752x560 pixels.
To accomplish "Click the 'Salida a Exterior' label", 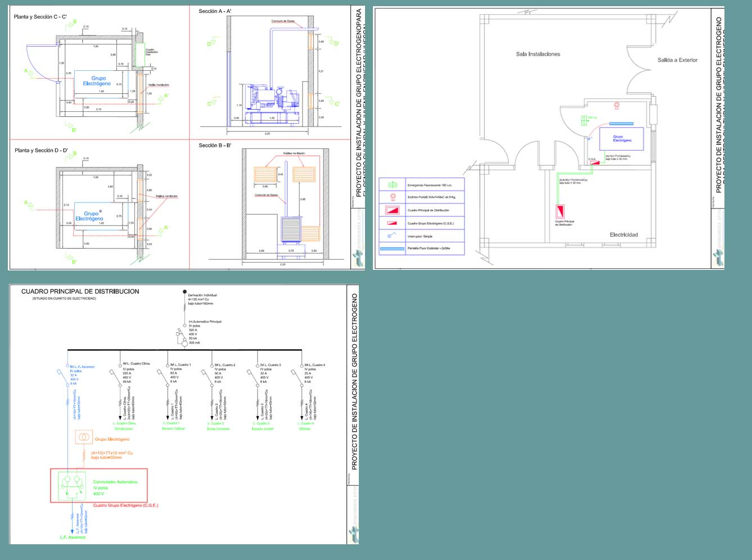I will [x=677, y=60].
